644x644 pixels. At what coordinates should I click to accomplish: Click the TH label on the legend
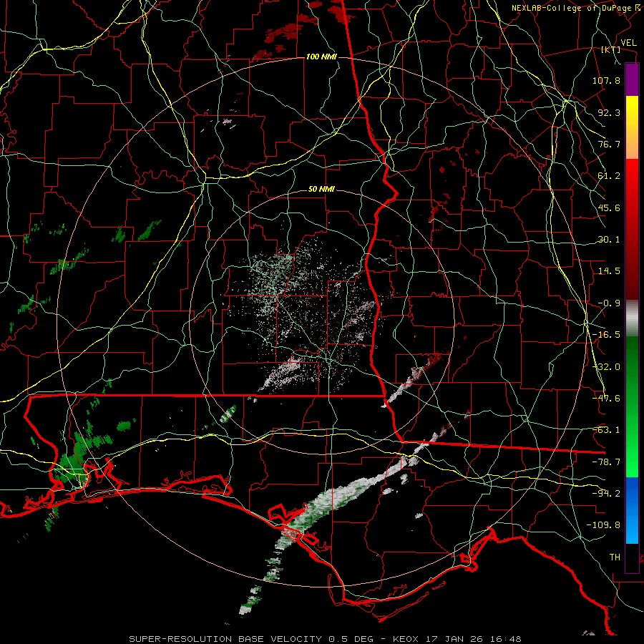615,557
